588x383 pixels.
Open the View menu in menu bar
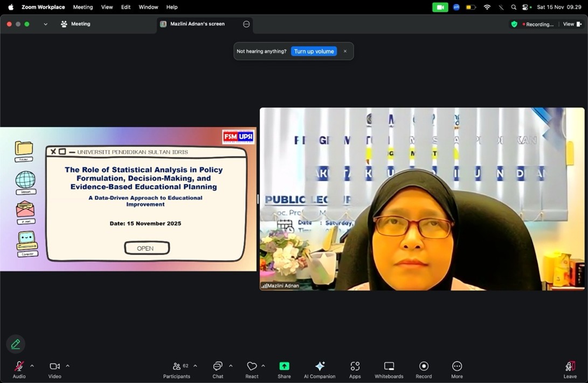click(x=107, y=7)
